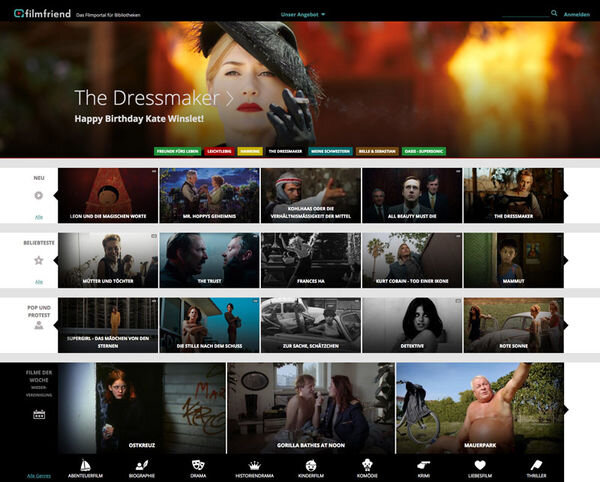The image size is (600, 482).
Task: Open Mr. Hoppys Geheimnis thumbnail
Action: click(x=209, y=195)
